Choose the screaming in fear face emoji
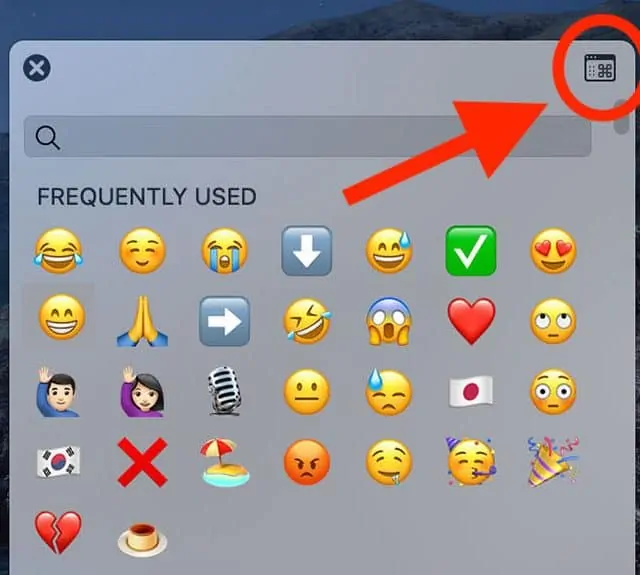This screenshot has height=575, width=640. 389,321
